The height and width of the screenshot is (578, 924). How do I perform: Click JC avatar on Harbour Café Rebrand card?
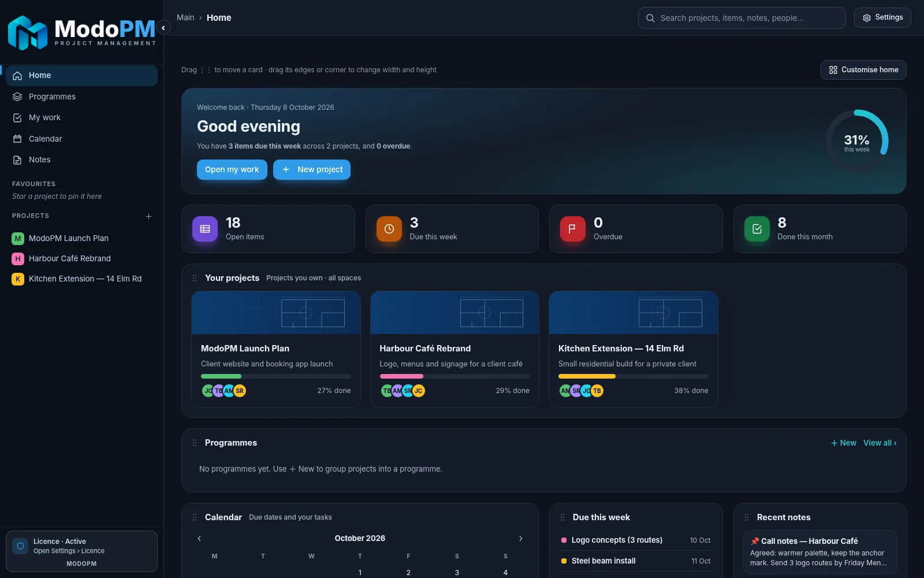click(x=419, y=391)
